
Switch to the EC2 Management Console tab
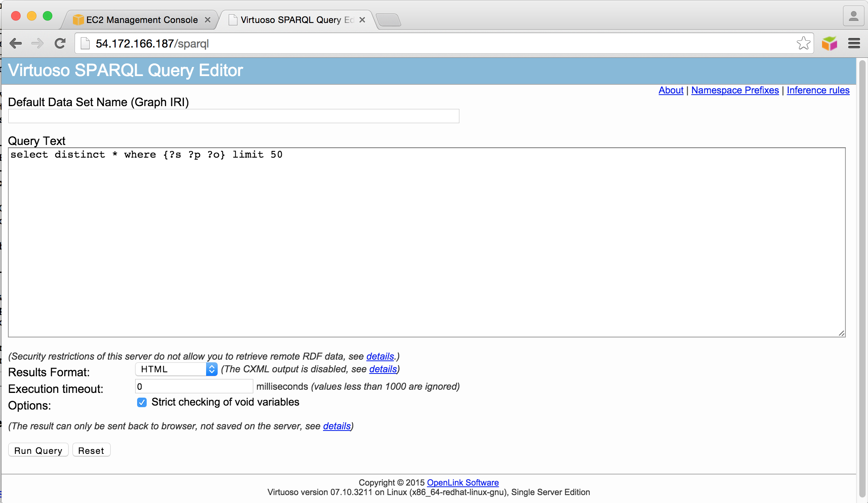(141, 20)
